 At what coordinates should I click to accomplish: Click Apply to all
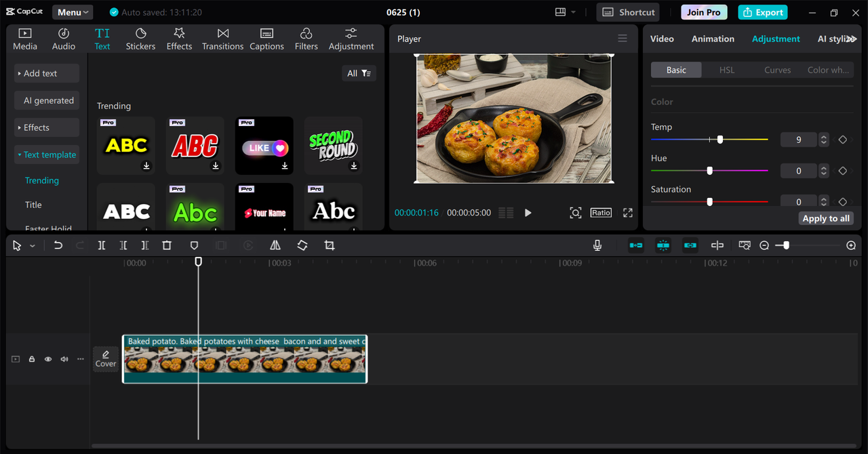pos(826,218)
